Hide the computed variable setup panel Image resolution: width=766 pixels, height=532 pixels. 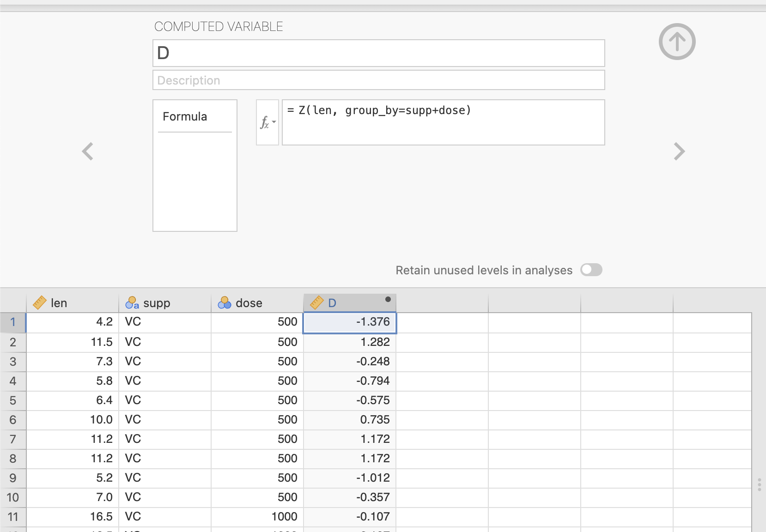677,42
